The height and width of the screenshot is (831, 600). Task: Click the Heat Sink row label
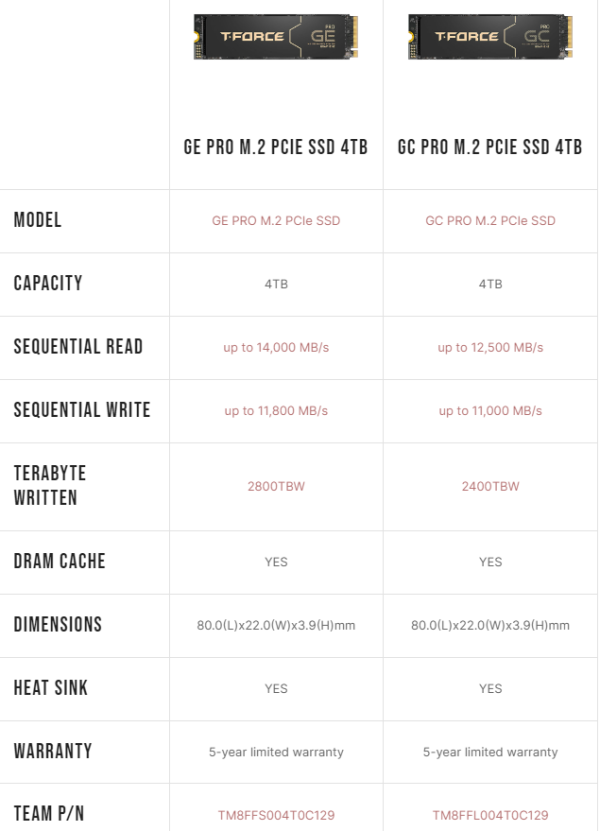tap(51, 688)
